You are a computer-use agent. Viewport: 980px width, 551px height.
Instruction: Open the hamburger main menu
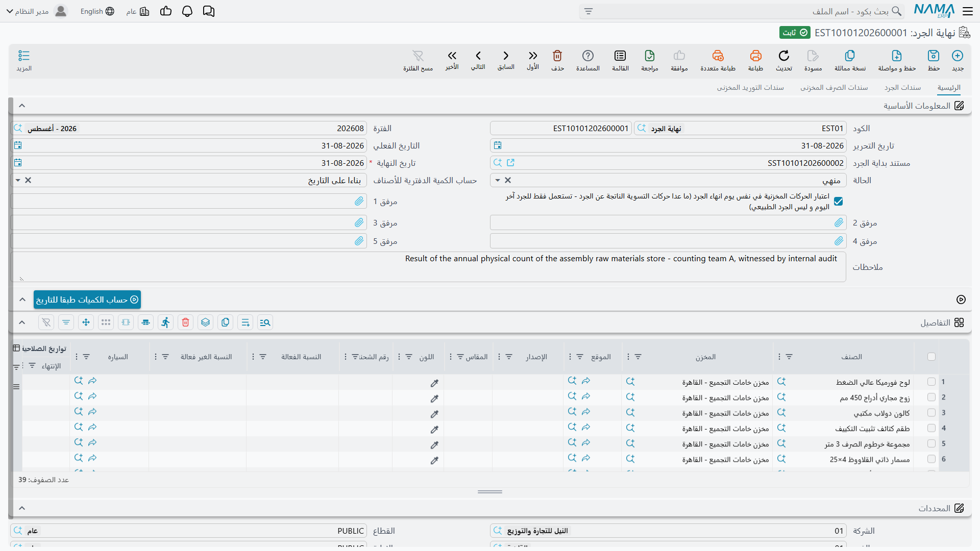(968, 11)
